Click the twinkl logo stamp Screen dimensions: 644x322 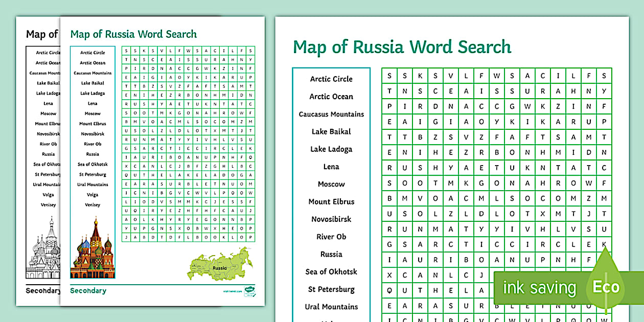click(250, 290)
